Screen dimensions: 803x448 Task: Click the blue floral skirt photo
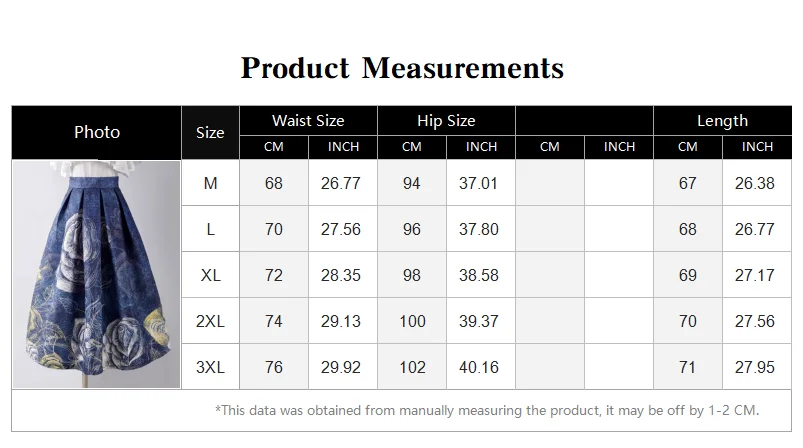pyautogui.click(x=96, y=274)
